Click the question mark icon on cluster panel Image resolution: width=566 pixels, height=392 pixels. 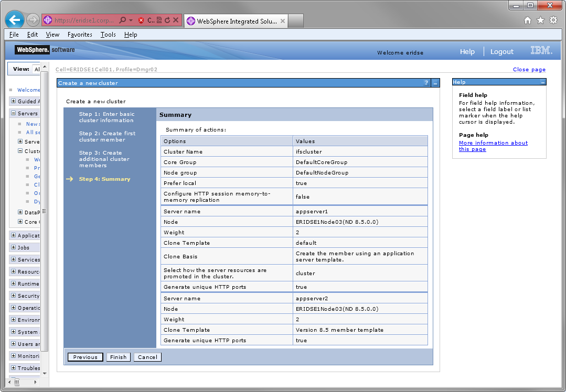pyautogui.click(x=426, y=83)
